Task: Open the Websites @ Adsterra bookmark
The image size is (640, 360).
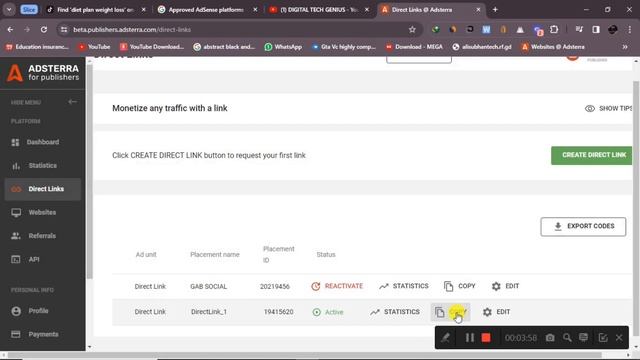Action: click(553, 47)
